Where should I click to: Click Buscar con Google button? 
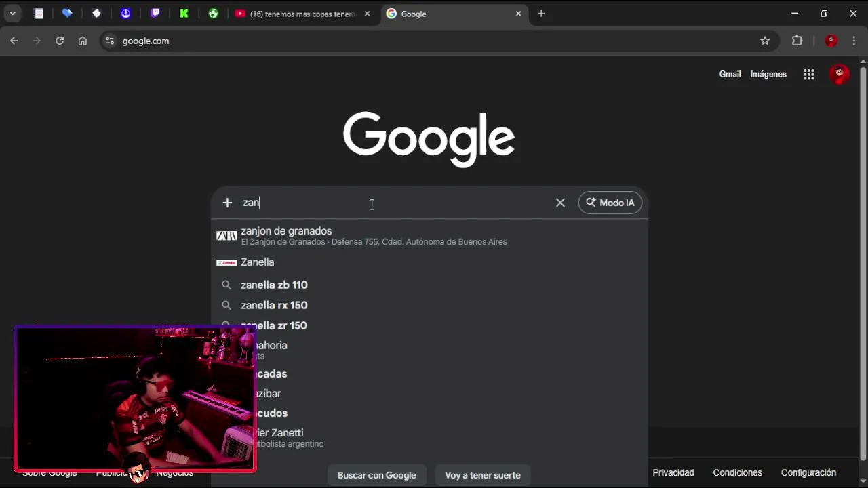click(377, 475)
